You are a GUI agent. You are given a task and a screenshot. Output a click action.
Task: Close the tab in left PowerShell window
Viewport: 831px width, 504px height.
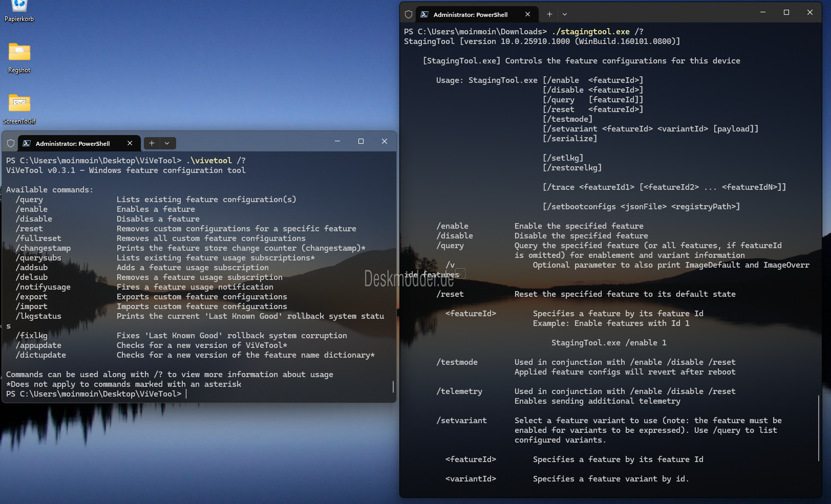pyautogui.click(x=130, y=143)
